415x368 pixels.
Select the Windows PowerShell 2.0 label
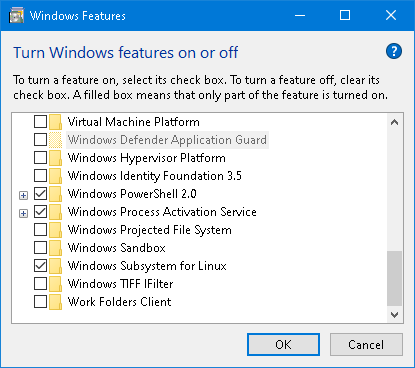pyautogui.click(x=132, y=194)
